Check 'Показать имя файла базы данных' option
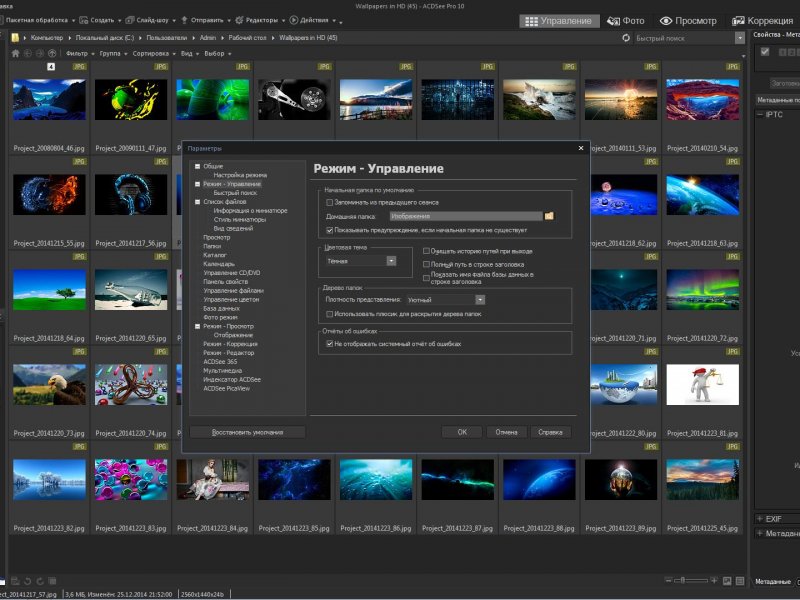The width and height of the screenshot is (800, 600). click(x=426, y=278)
